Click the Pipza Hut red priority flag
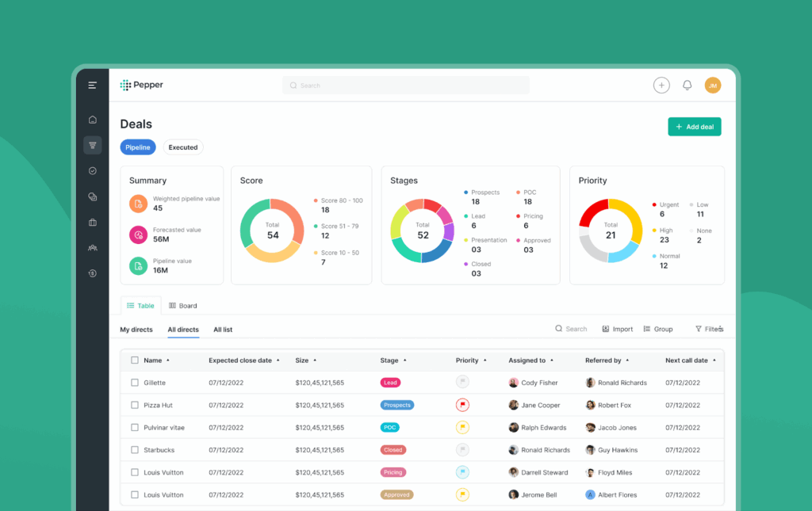 462,404
